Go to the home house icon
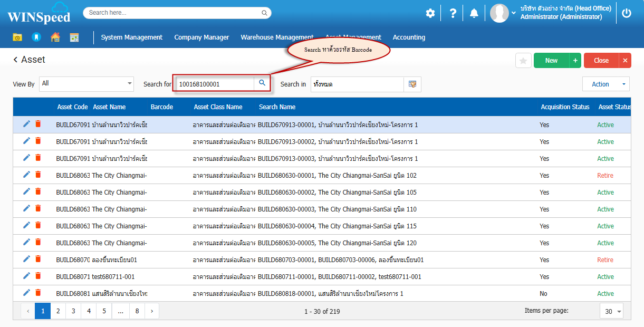 pos(55,37)
